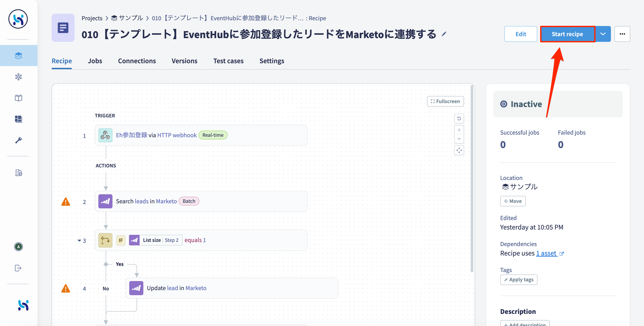This screenshot has width=644, height=326.
Task: Open the サンプル breadcrumb link
Action: [x=127, y=18]
